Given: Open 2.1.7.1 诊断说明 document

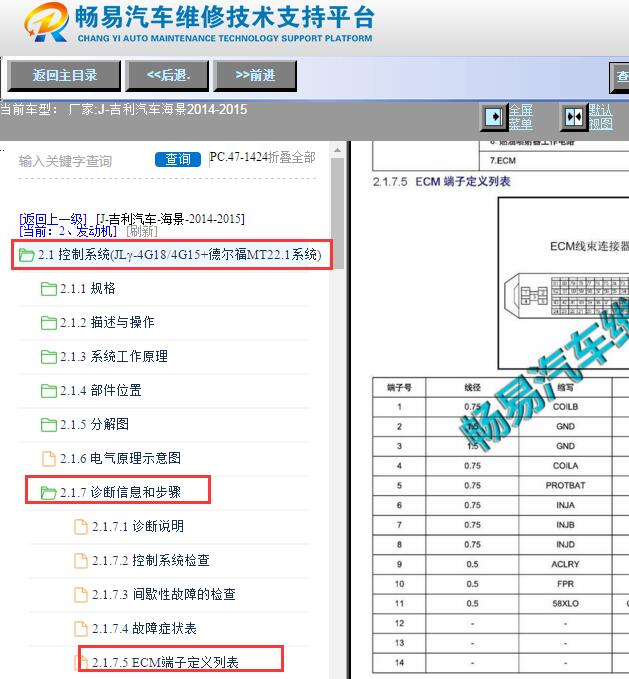Looking at the screenshot, I should click(138, 526).
